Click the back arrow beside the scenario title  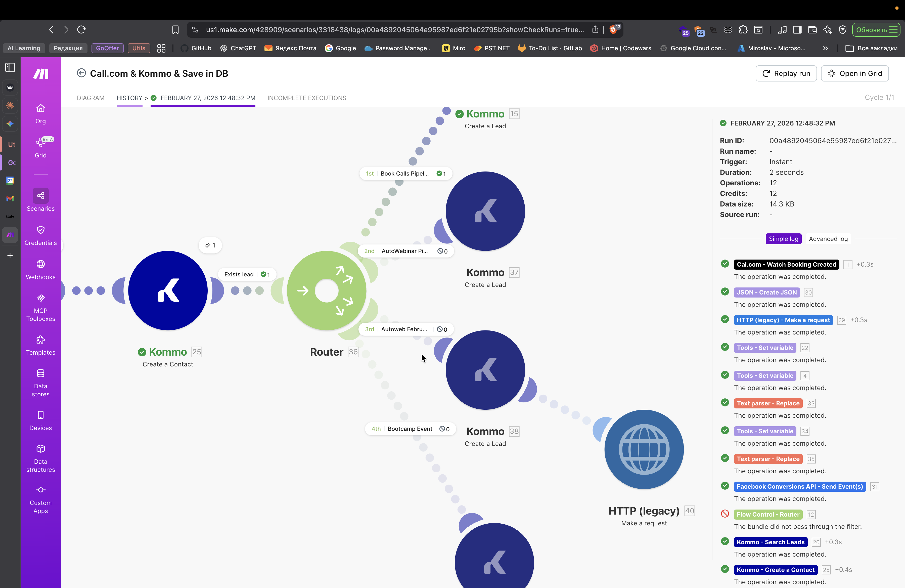pyautogui.click(x=81, y=73)
